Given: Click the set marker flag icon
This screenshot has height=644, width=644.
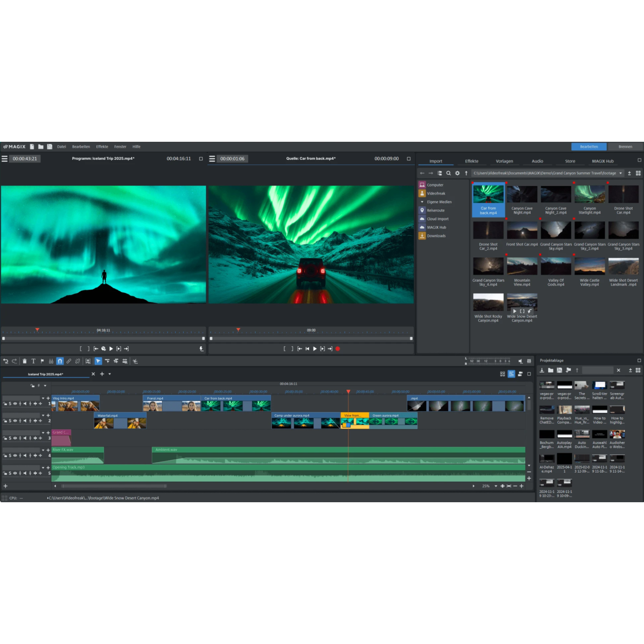Looking at the screenshot, I should coord(42,361).
